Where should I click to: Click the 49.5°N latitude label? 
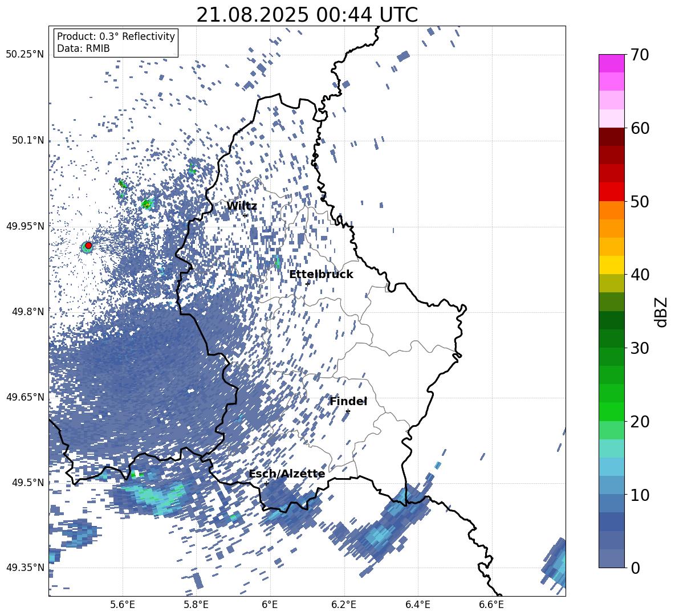pos(27,483)
